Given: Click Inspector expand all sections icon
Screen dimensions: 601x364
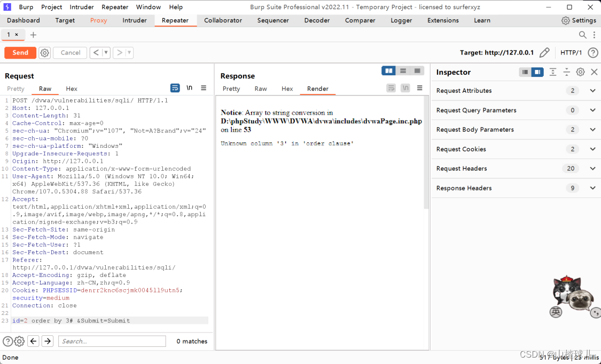Looking at the screenshot, I should [x=553, y=72].
